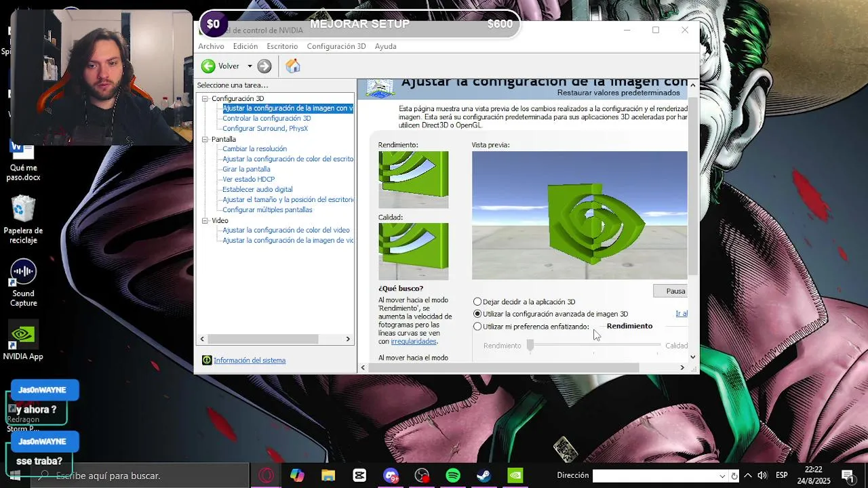
Task: Select 'Establecer audio digital' task
Action: coord(258,189)
